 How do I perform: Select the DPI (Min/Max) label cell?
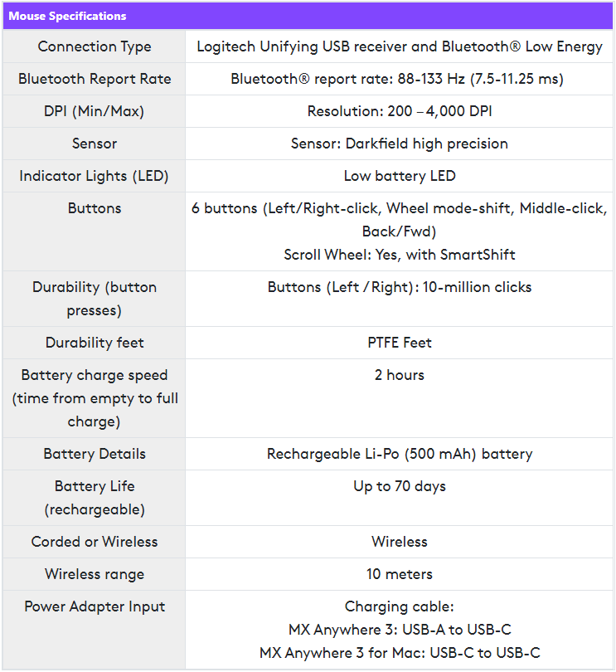pyautogui.click(x=95, y=111)
